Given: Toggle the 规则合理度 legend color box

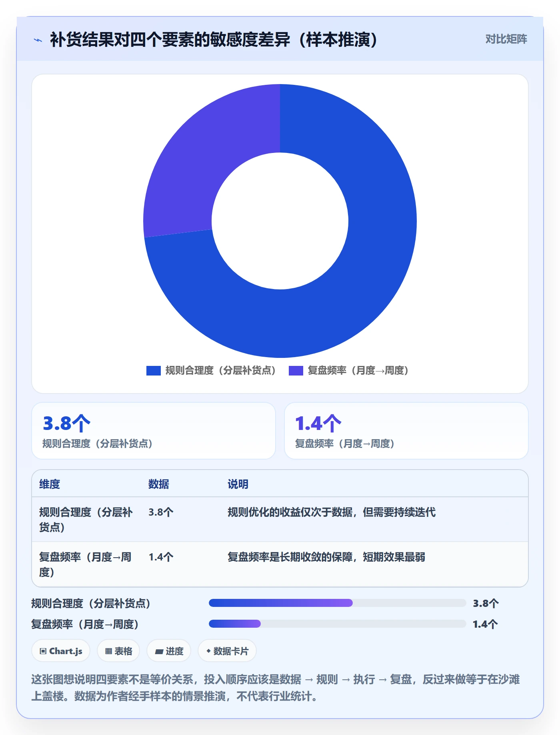Looking at the screenshot, I should 154,371.
